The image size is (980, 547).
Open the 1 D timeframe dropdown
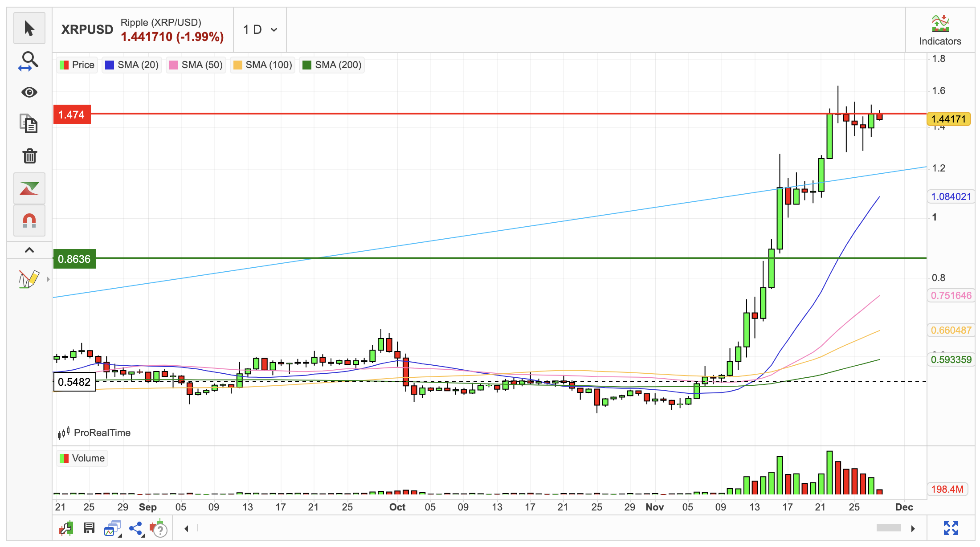(x=260, y=30)
